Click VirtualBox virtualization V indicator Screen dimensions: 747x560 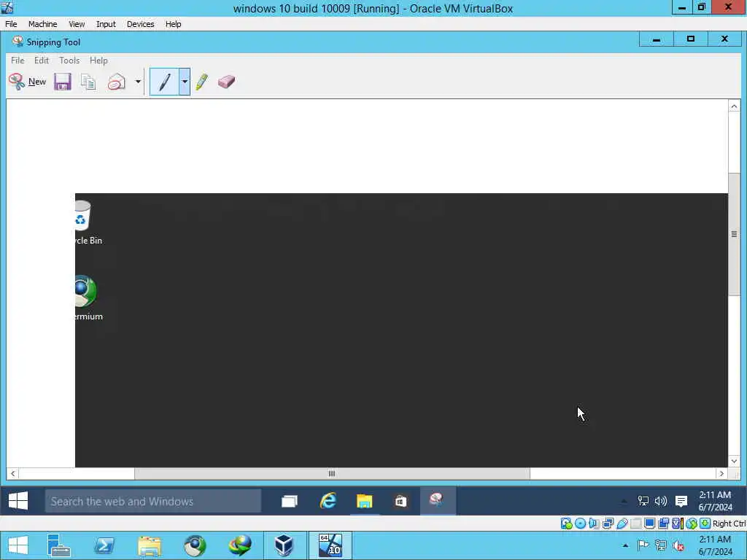[677, 524]
